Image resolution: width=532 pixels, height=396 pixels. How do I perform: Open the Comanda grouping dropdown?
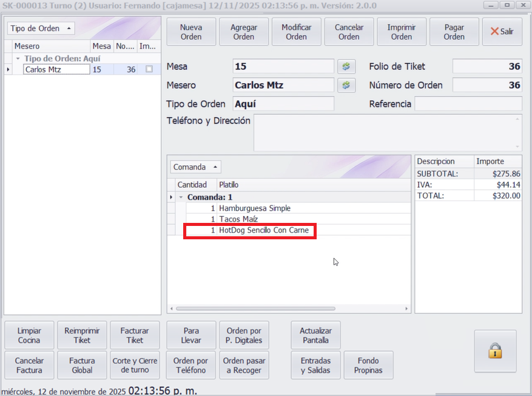pos(195,167)
